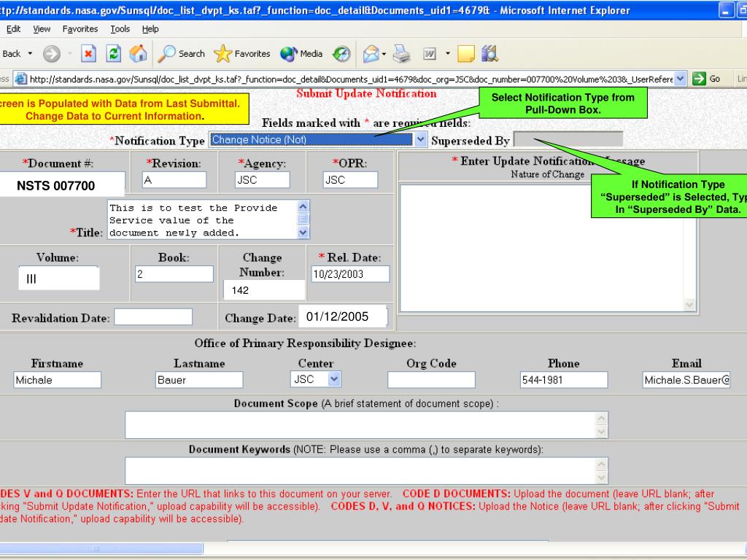
Task: Open the address bar dropdown arrow
Action: [681, 79]
